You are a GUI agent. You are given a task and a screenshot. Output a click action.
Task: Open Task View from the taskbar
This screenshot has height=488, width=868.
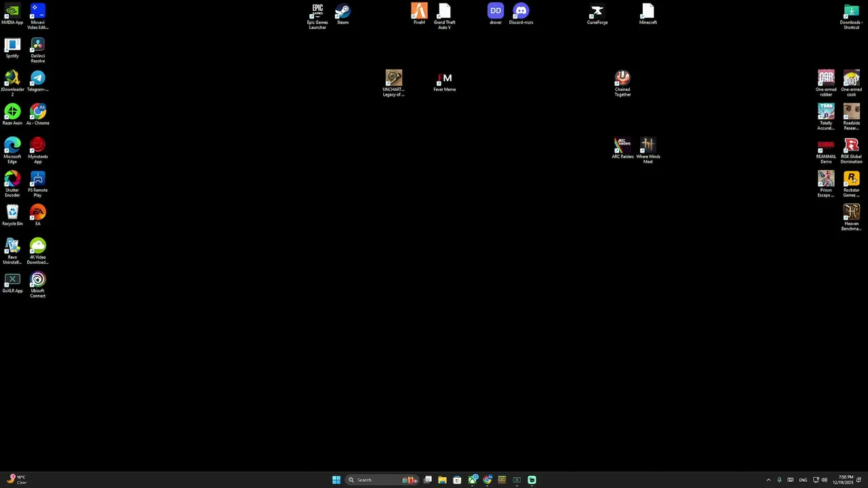[428, 480]
